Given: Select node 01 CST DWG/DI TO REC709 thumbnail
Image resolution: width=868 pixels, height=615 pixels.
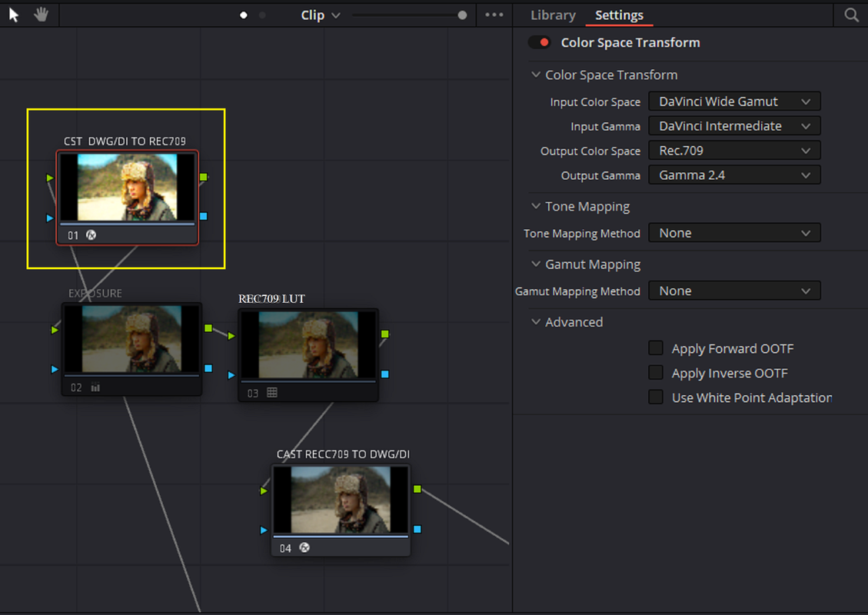Looking at the screenshot, I should coord(128,187).
